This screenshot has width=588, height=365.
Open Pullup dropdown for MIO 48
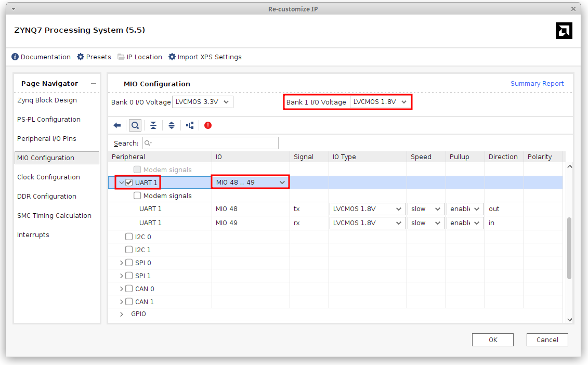(x=465, y=209)
